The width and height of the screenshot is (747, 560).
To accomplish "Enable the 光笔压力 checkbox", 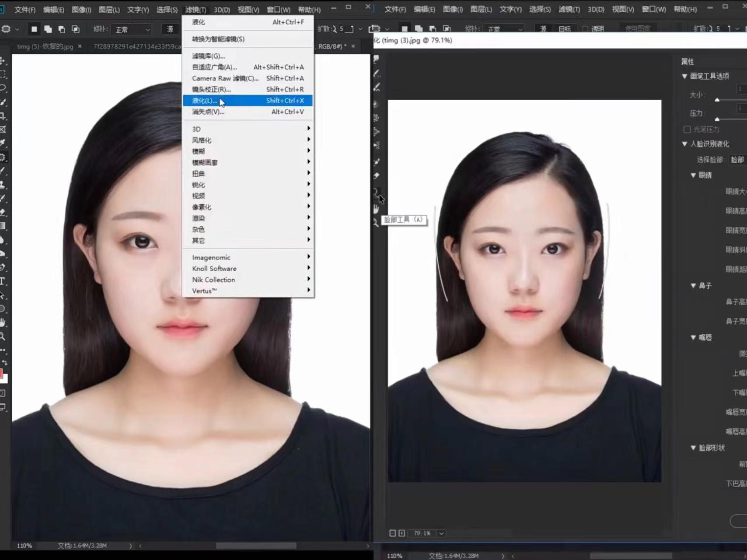I will 687,129.
